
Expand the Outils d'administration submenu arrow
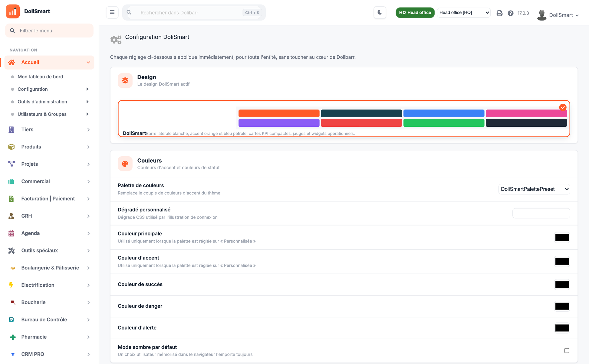(x=87, y=102)
